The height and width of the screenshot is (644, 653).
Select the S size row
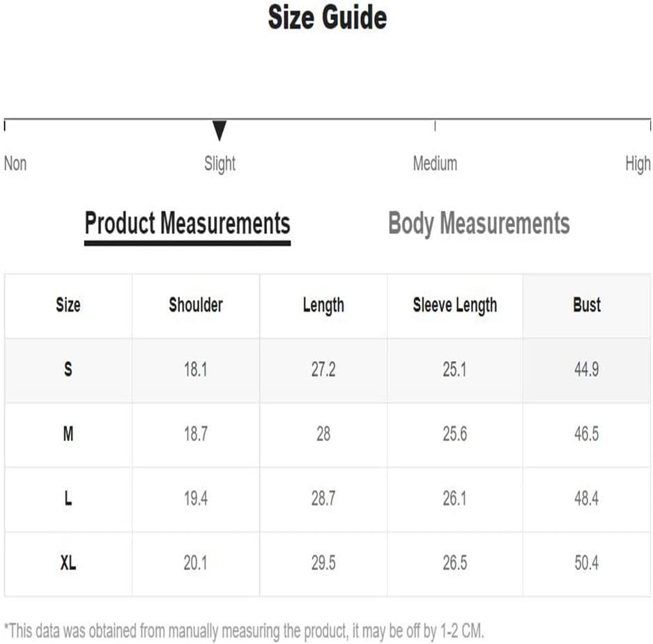328,370
